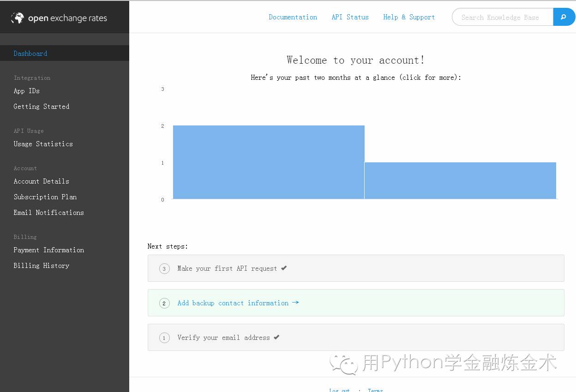Click the step 2 number circle

coord(164,303)
